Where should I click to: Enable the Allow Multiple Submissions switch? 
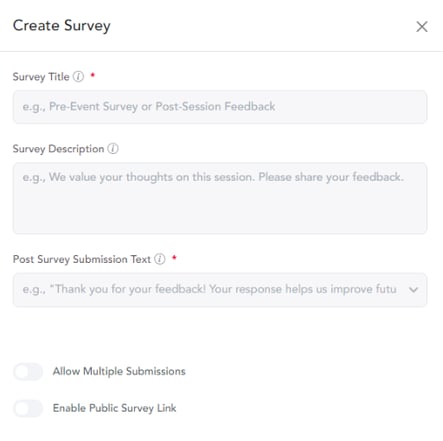pyautogui.click(x=28, y=372)
